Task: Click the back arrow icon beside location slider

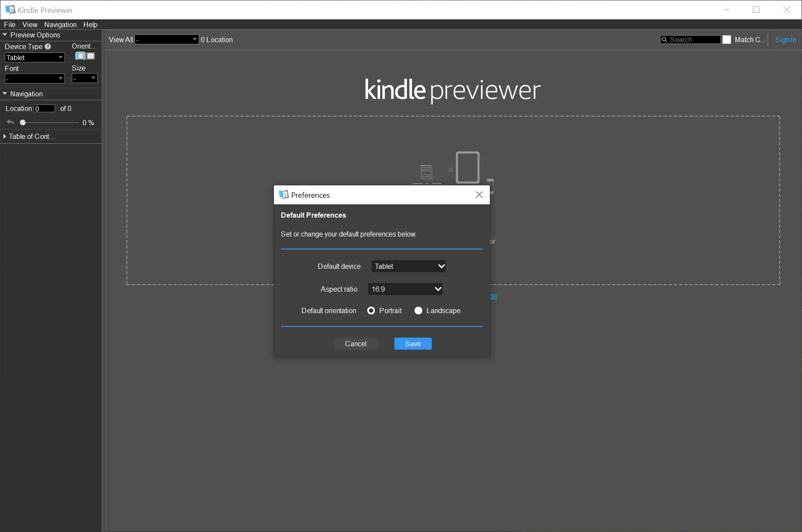Action: click(x=11, y=123)
